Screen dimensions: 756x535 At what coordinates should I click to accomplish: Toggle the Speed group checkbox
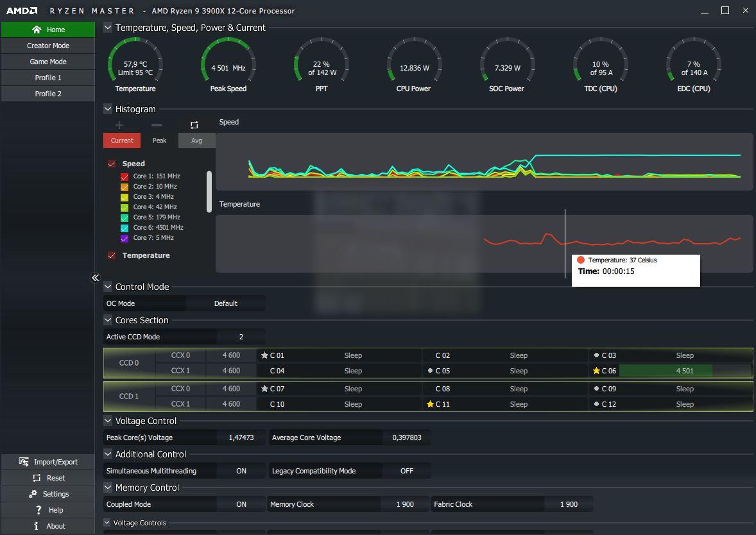pos(112,164)
